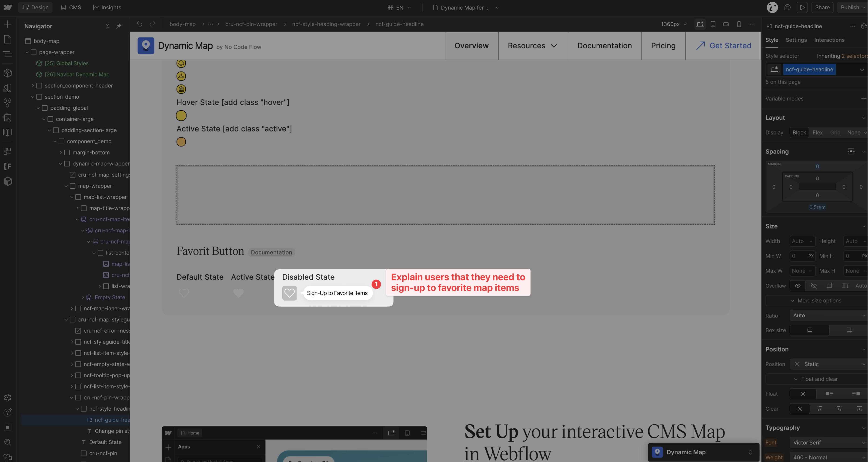
Task: Open the Position Static dropdown
Action: pos(828,364)
